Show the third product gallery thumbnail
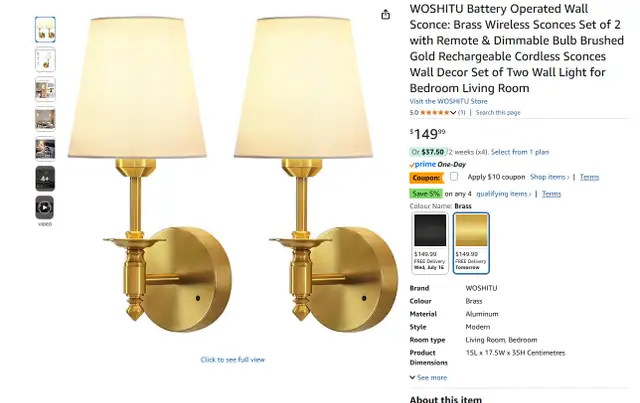The width and height of the screenshot is (640, 403). pos(45,89)
